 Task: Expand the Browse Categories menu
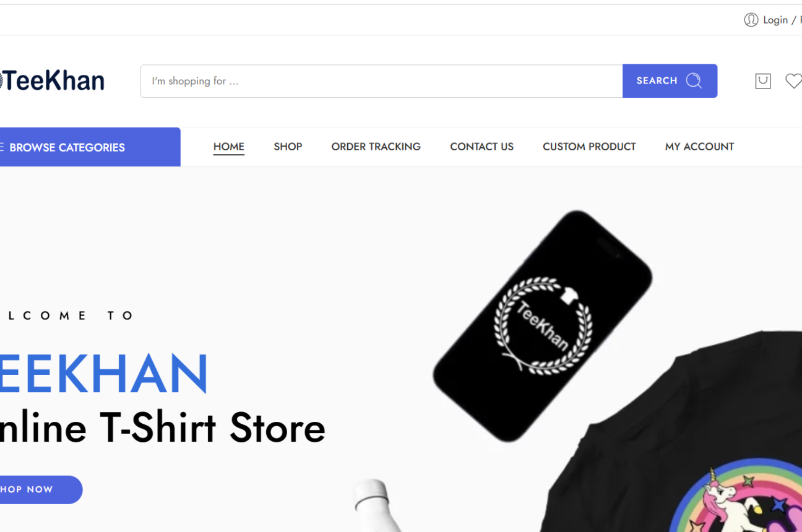pyautogui.click(x=90, y=147)
